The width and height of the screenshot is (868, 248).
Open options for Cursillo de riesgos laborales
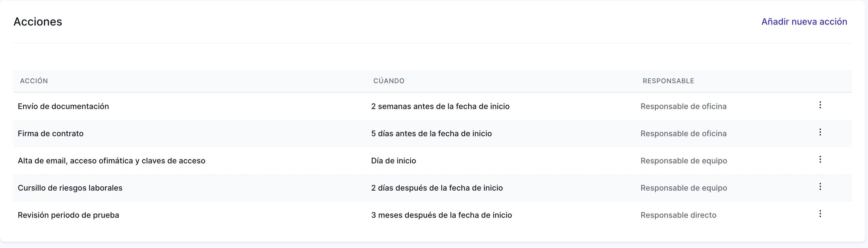pos(820,186)
